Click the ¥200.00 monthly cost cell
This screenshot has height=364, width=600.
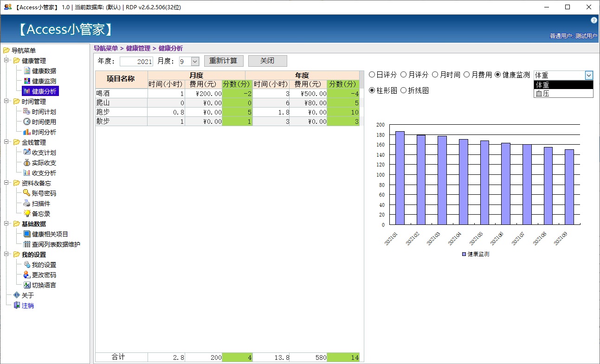point(203,93)
